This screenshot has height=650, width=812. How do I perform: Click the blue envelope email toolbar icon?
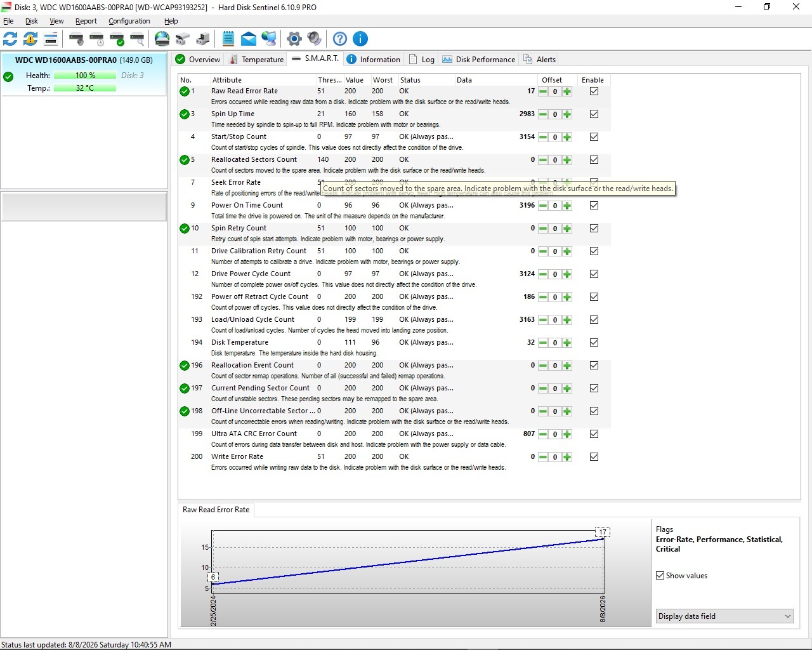[249, 39]
